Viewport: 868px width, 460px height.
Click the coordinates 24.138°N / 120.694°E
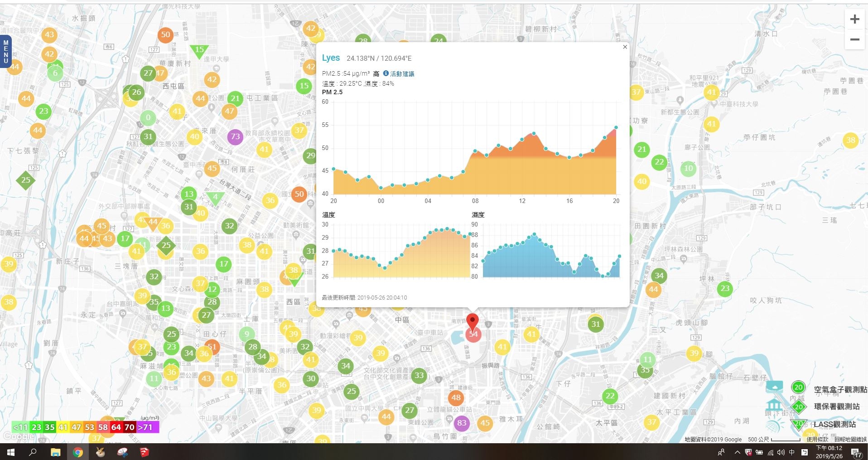coord(379,58)
